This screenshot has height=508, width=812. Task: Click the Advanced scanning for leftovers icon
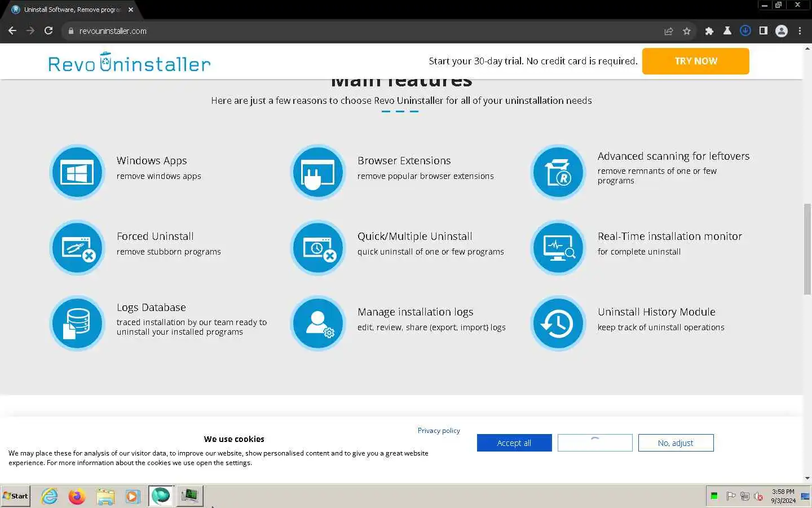point(558,172)
